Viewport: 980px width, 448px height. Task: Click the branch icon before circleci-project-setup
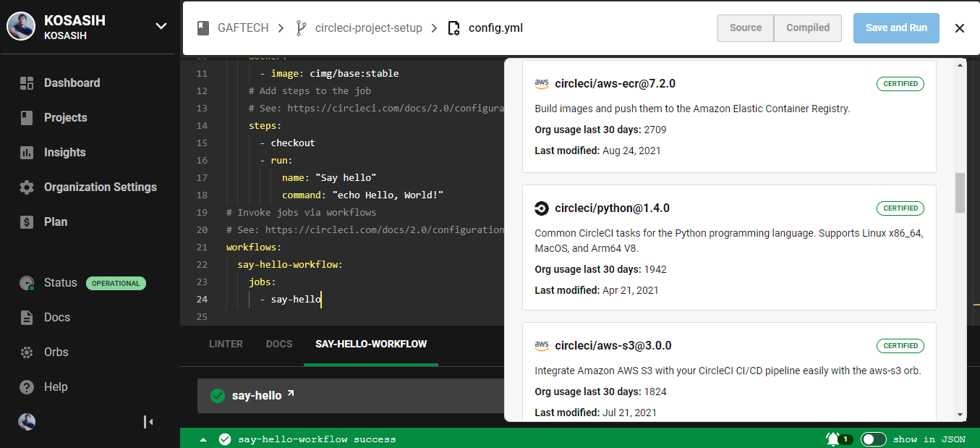click(301, 28)
